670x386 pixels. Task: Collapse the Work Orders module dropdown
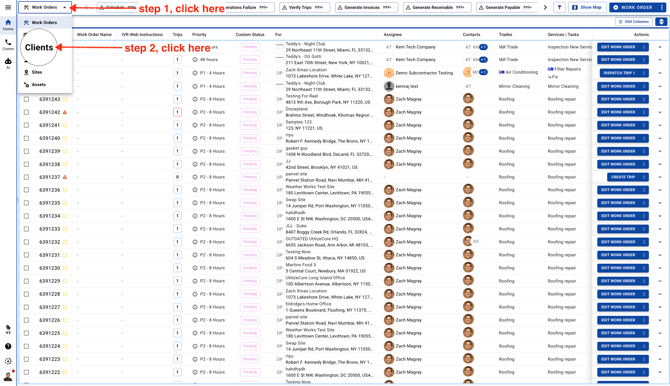click(45, 7)
